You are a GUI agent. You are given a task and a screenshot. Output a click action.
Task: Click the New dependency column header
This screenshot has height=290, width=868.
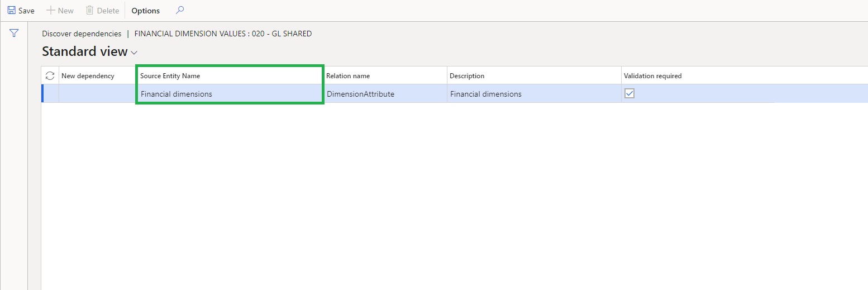coord(88,76)
